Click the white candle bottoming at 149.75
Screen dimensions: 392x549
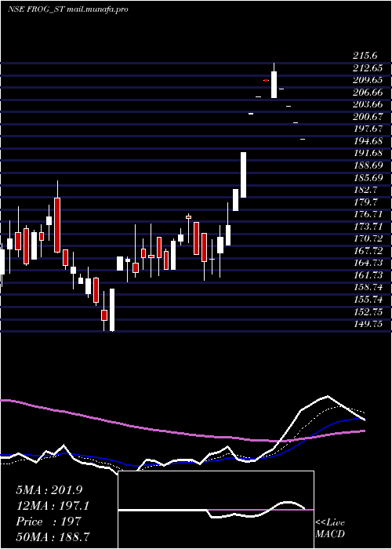tap(112, 310)
